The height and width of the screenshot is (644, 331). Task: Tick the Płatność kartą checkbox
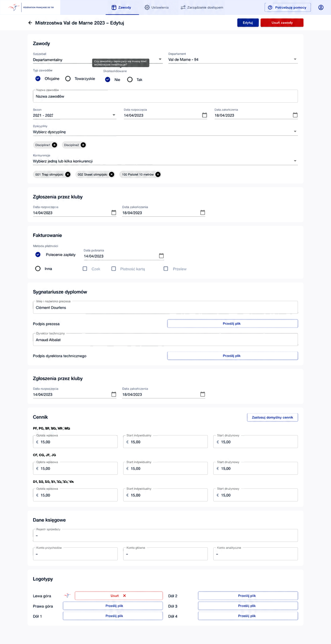[114, 269]
